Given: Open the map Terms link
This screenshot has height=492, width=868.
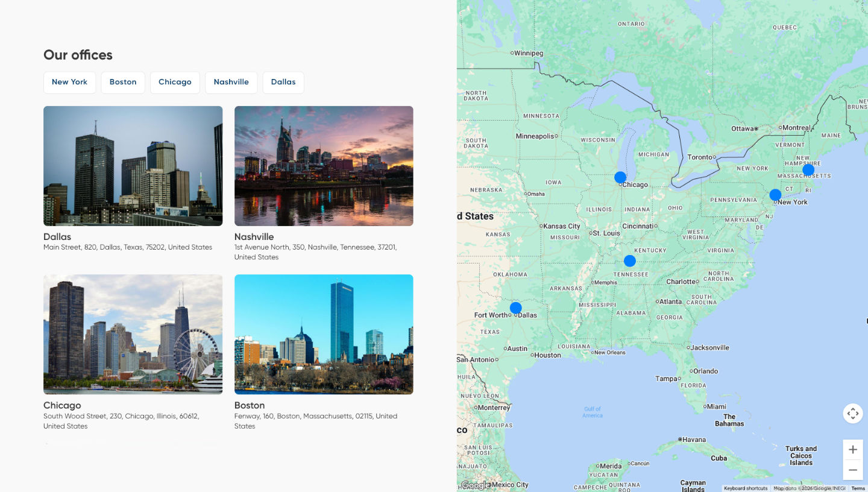Looking at the screenshot, I should (858, 488).
